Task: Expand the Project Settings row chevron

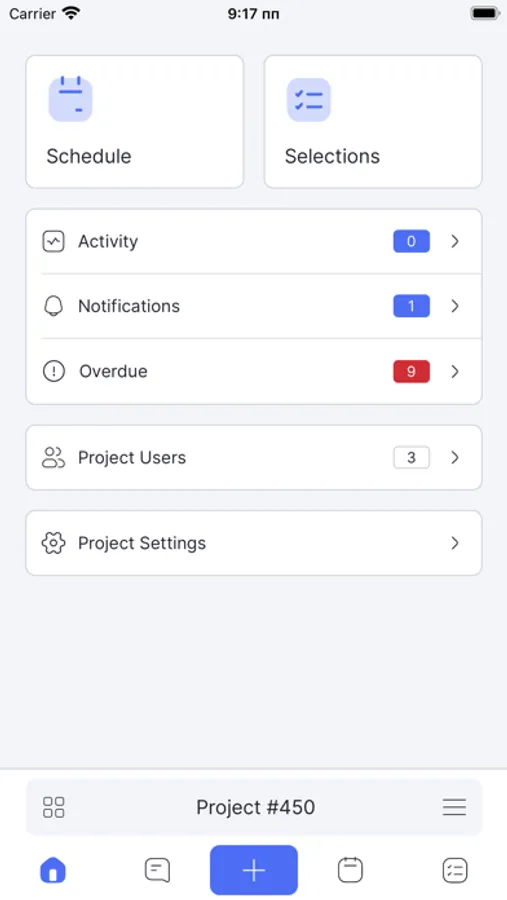Action: pos(455,543)
